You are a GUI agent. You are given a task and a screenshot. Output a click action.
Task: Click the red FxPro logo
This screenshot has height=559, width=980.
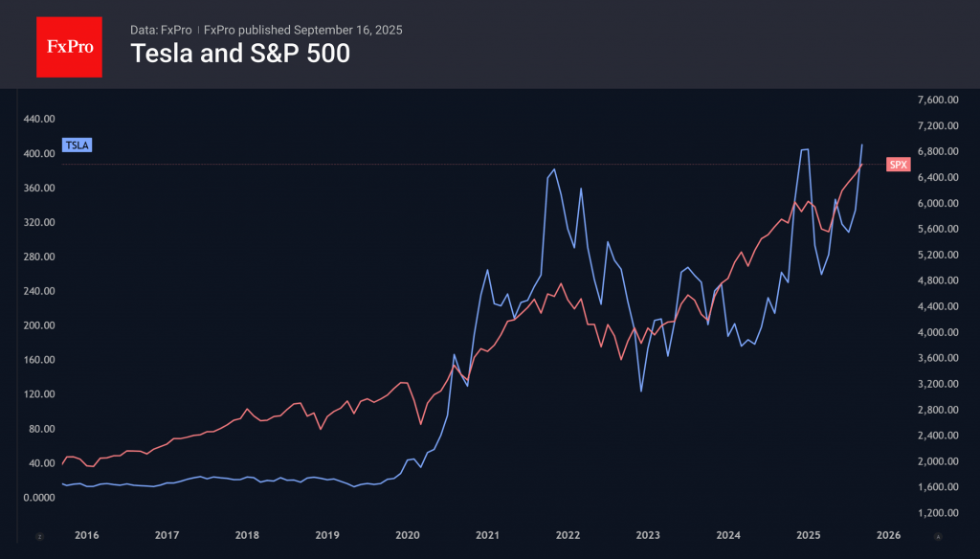(x=69, y=45)
